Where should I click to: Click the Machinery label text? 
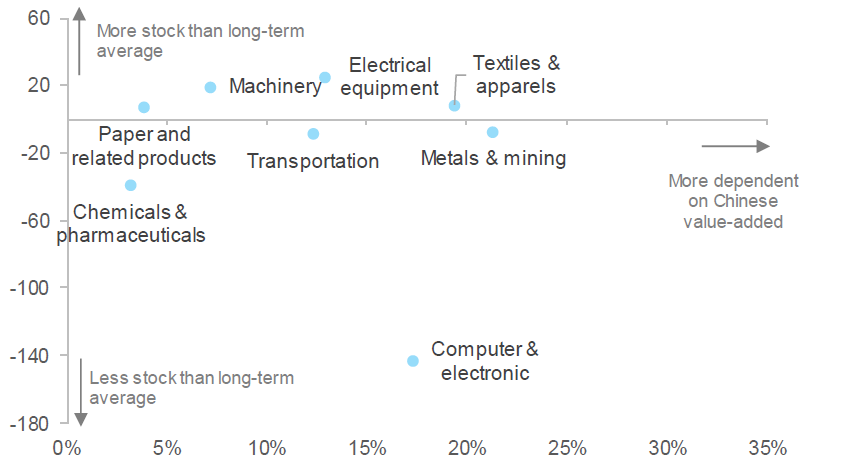[275, 86]
